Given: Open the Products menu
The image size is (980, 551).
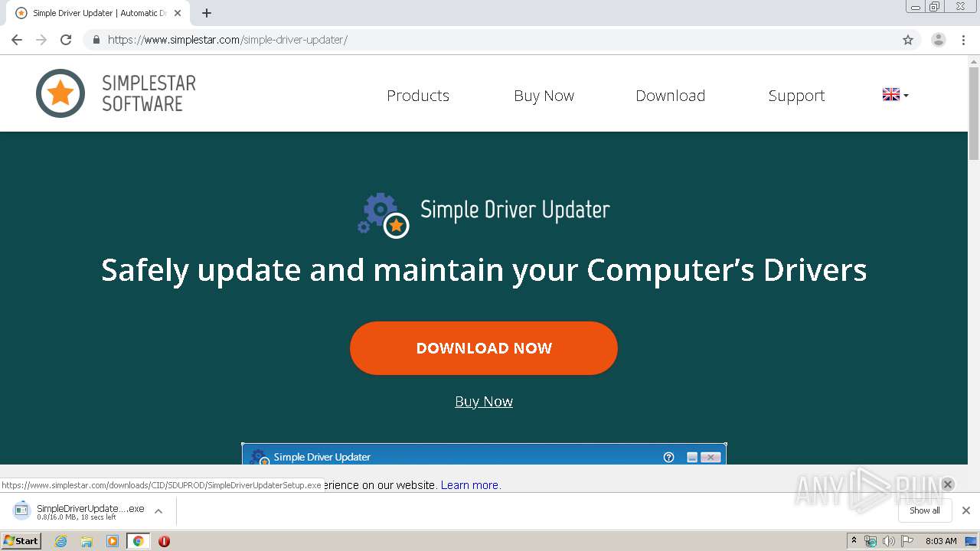Looking at the screenshot, I should pos(418,96).
